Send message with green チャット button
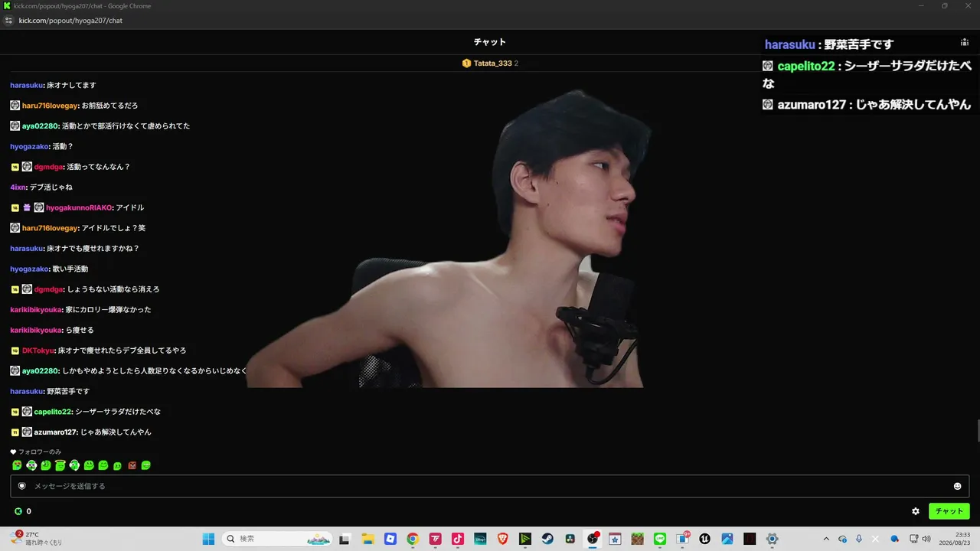The image size is (980, 551). click(x=949, y=511)
